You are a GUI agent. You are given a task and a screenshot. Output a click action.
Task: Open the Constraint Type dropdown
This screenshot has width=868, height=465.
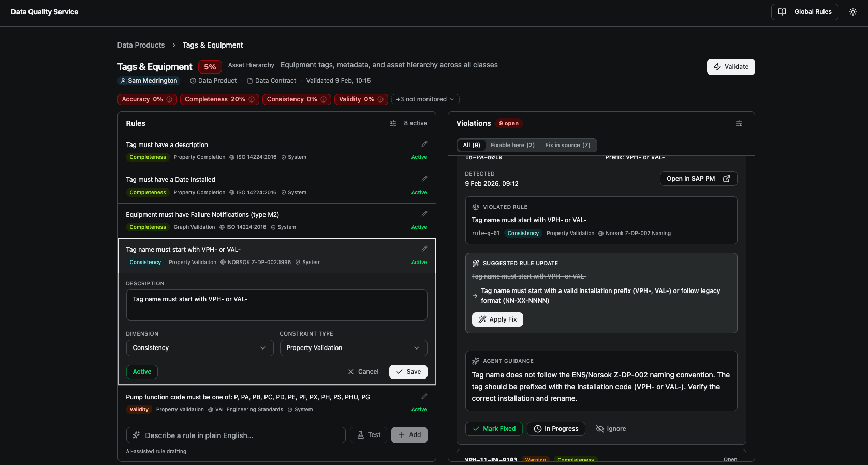[x=353, y=348]
